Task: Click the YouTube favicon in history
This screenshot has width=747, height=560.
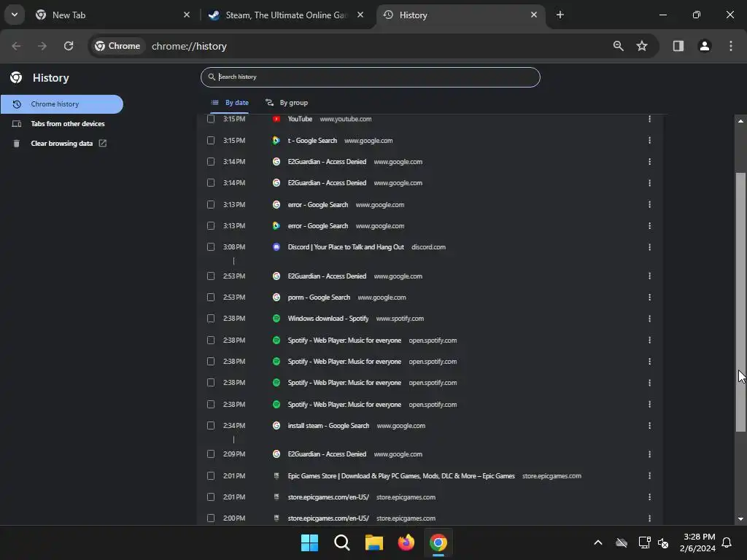Action: tap(276, 119)
